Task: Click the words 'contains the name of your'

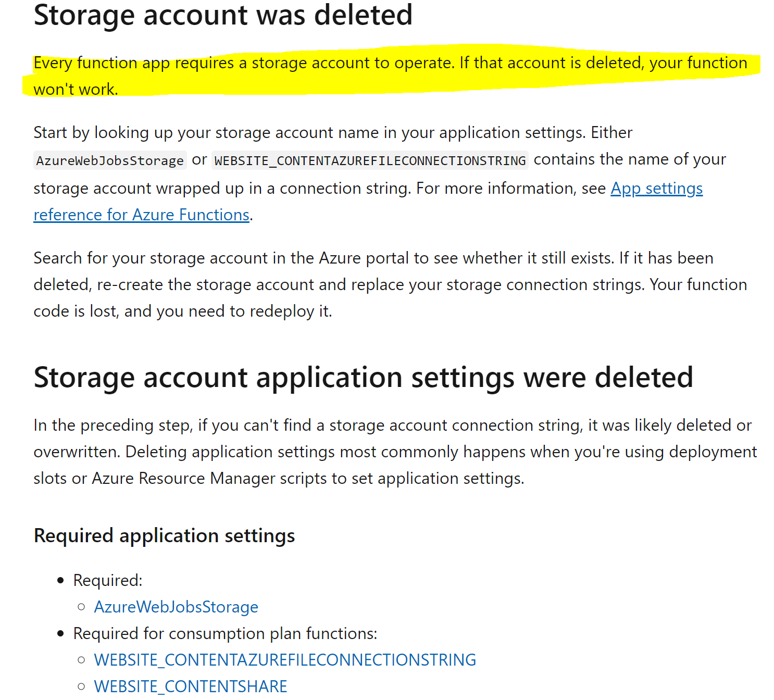Action: pyautogui.click(x=630, y=159)
